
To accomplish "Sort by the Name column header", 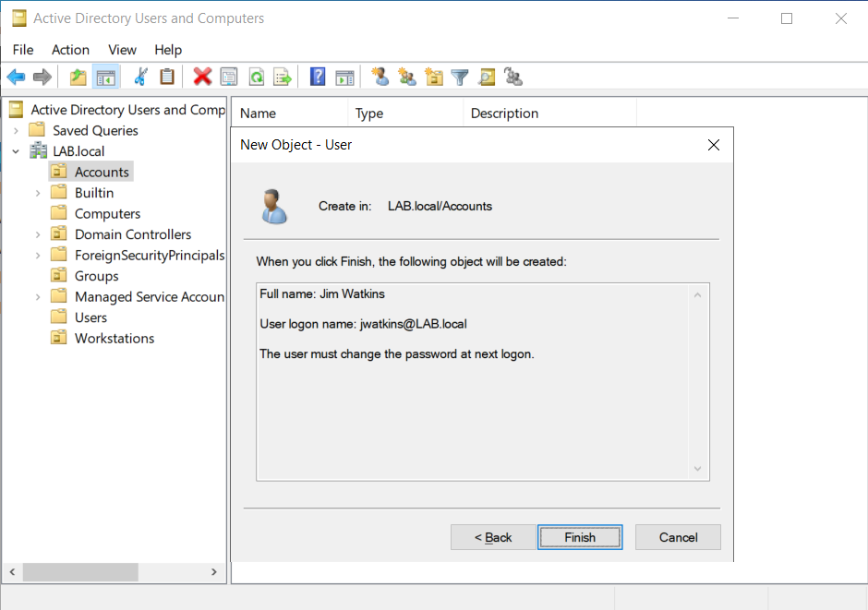I will 290,113.
